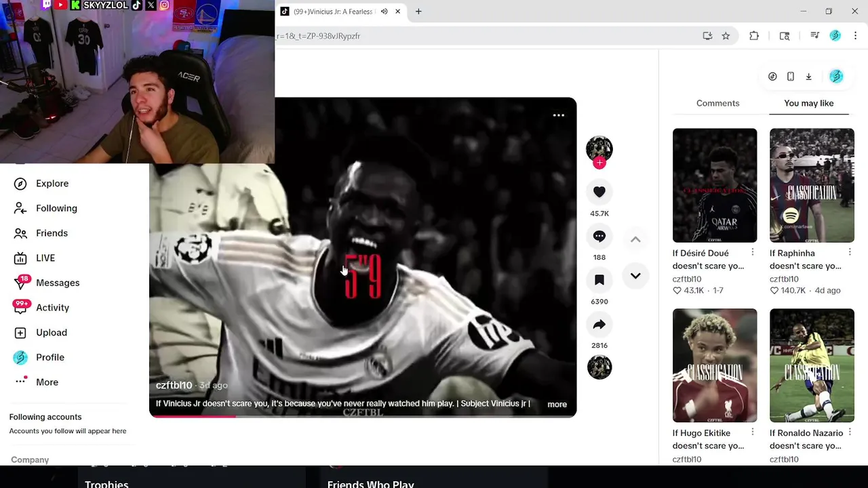Share the video via arrow icon
868x488 pixels.
tap(599, 325)
